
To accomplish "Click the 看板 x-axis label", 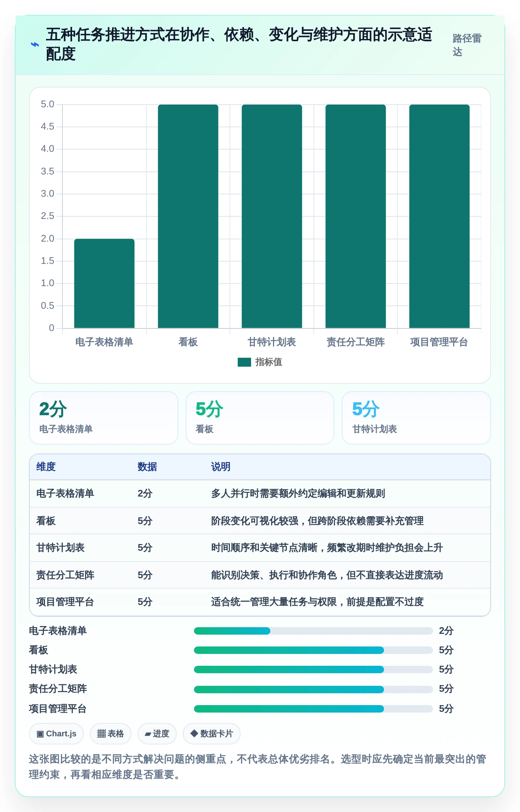I will click(x=188, y=342).
